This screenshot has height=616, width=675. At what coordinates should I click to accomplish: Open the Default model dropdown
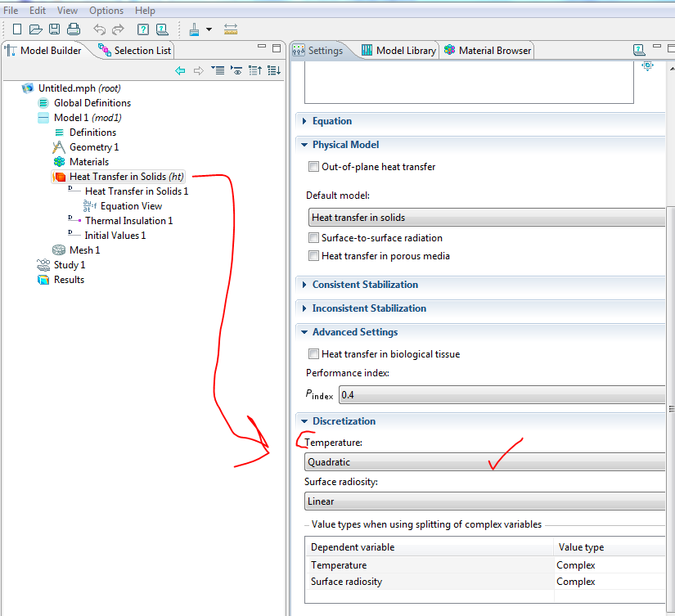(x=487, y=218)
